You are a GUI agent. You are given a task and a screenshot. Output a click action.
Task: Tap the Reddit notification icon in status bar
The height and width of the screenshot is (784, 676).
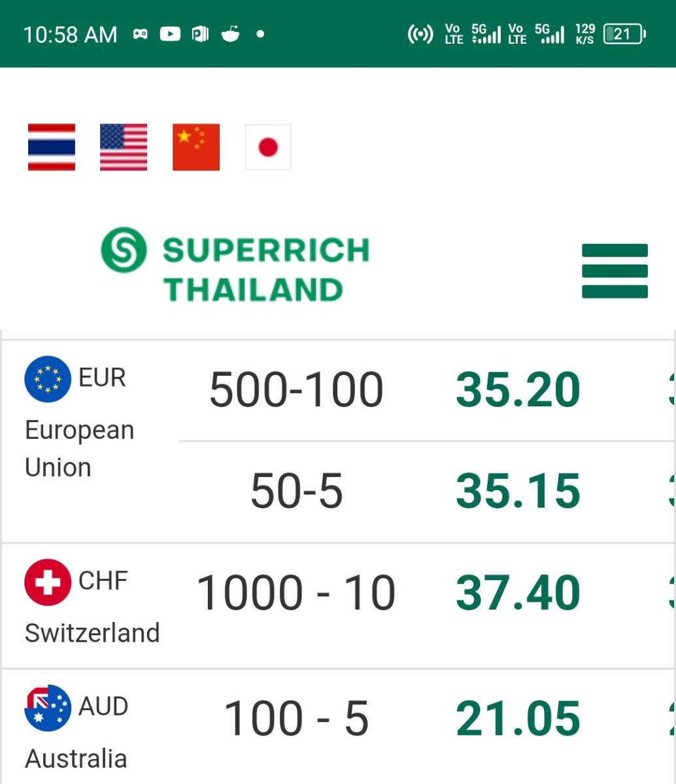pyautogui.click(x=230, y=33)
